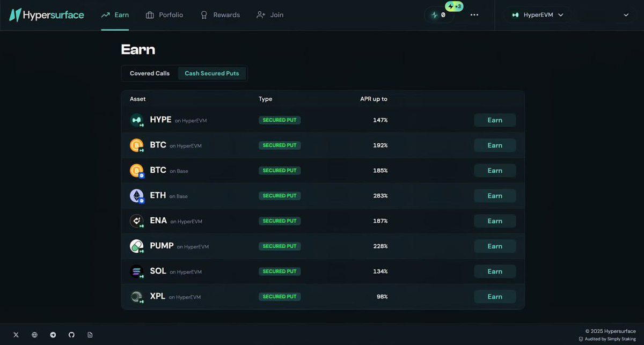Click the XPL token icon
This screenshot has height=345, width=644.
tap(137, 297)
